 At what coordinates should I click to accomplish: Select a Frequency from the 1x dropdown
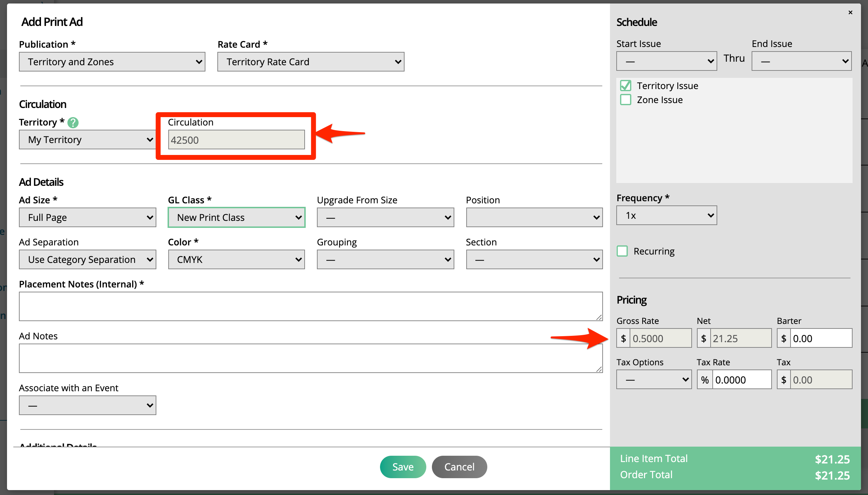(666, 216)
